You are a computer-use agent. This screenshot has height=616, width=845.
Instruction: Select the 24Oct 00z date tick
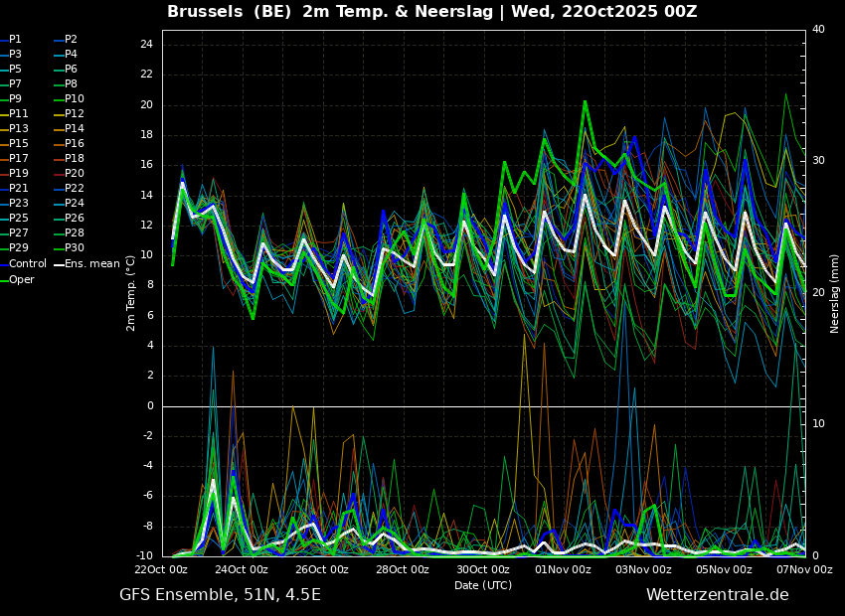point(242,569)
